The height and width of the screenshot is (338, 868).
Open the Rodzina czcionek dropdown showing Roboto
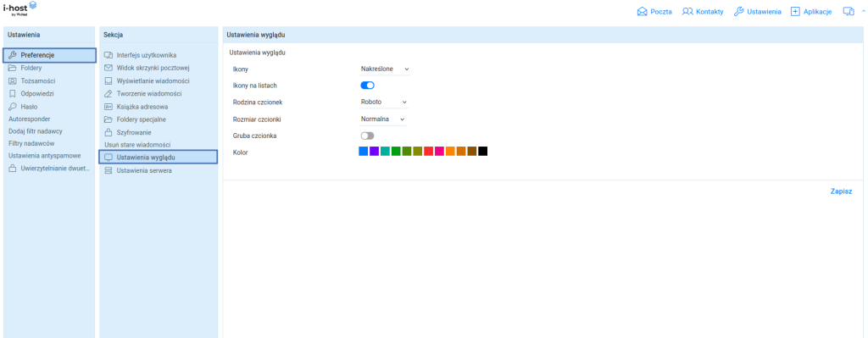(384, 103)
